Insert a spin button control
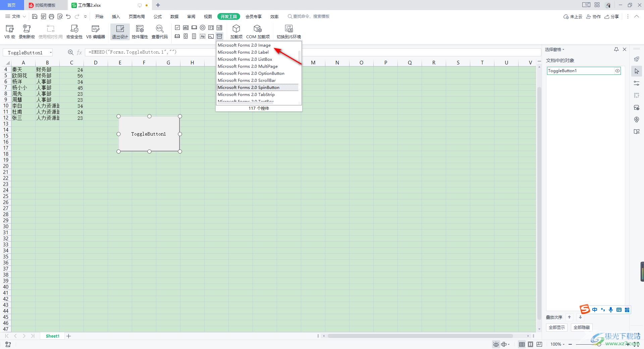644x349 pixels. [186, 36]
